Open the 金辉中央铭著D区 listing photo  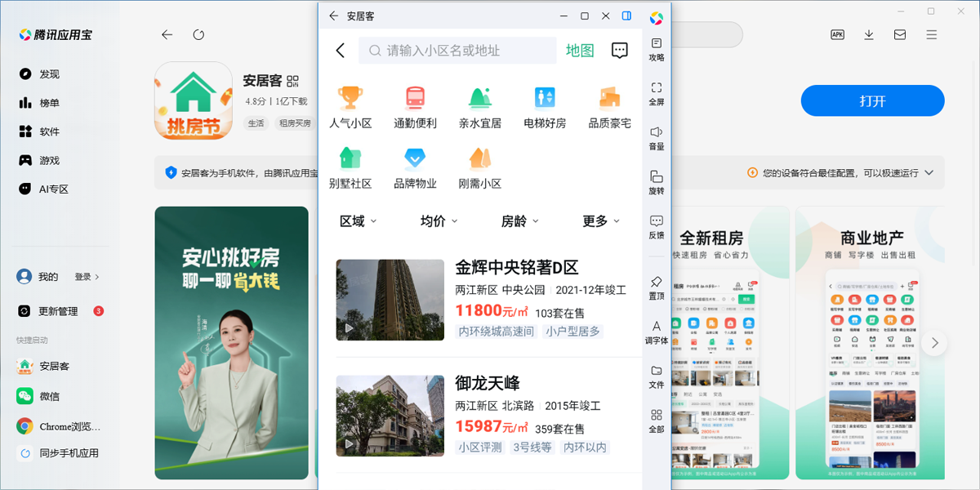[x=390, y=300]
